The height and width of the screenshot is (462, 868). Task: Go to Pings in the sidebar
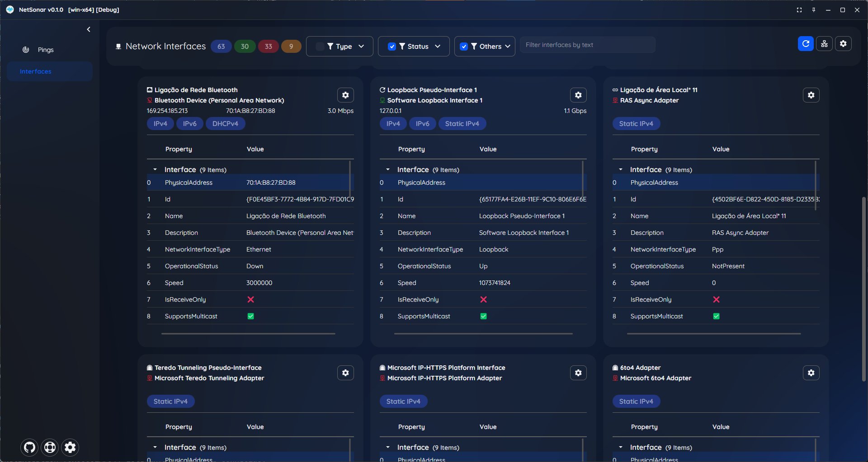click(x=45, y=50)
